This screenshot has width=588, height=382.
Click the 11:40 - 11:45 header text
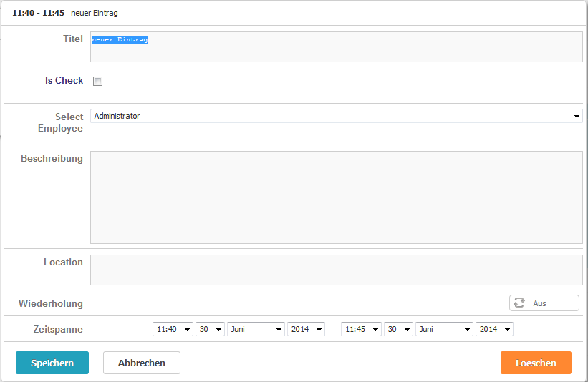(38, 13)
